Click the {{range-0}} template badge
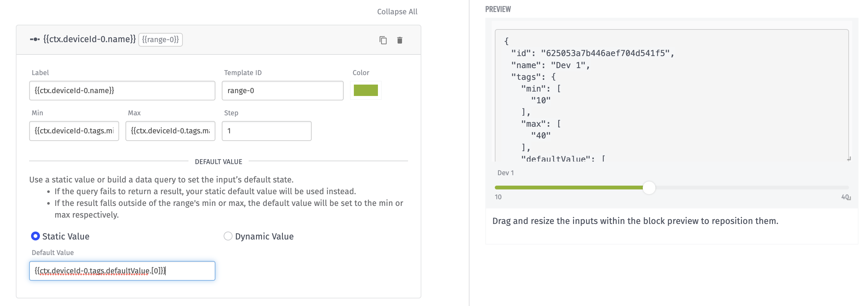The width and height of the screenshot is (868, 306). pyautogui.click(x=160, y=39)
